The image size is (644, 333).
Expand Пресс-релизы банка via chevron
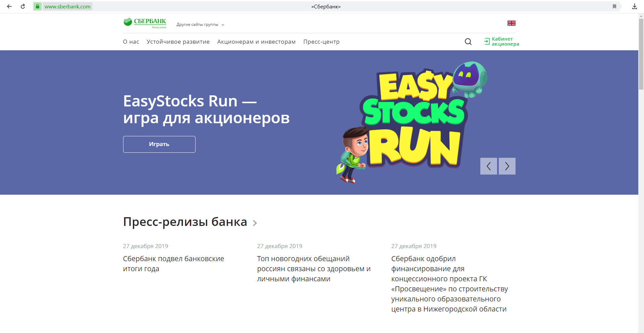(x=255, y=223)
